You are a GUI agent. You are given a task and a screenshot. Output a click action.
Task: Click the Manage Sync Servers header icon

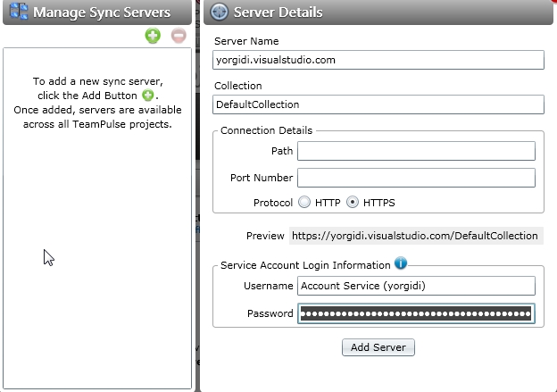18,13
